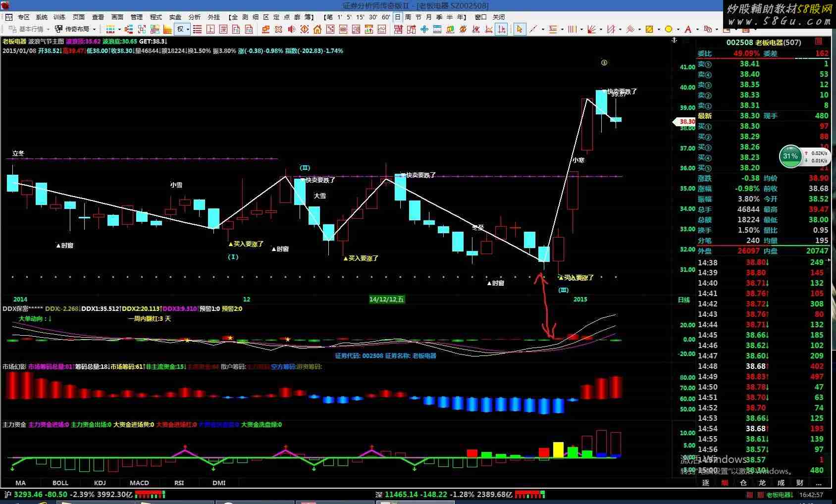Switch to weekly period 周
This screenshot has width=836, height=504.
tap(408, 17)
